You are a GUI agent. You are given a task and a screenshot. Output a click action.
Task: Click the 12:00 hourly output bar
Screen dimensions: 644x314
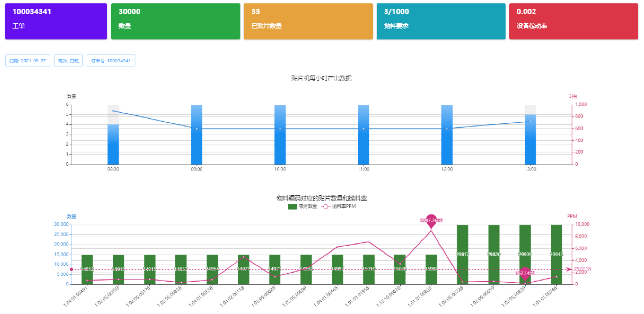447,134
